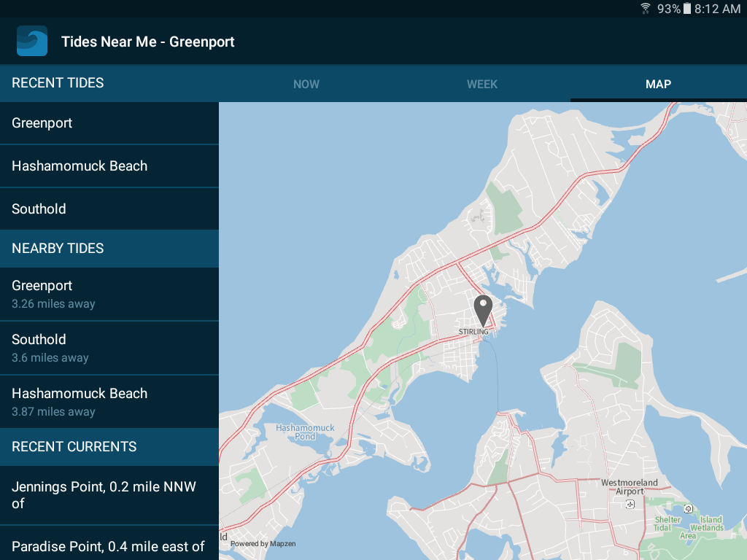The height and width of the screenshot is (560, 747).
Task: Tap the Shelter Island Tidal Wetlands label
Action: pos(689,527)
